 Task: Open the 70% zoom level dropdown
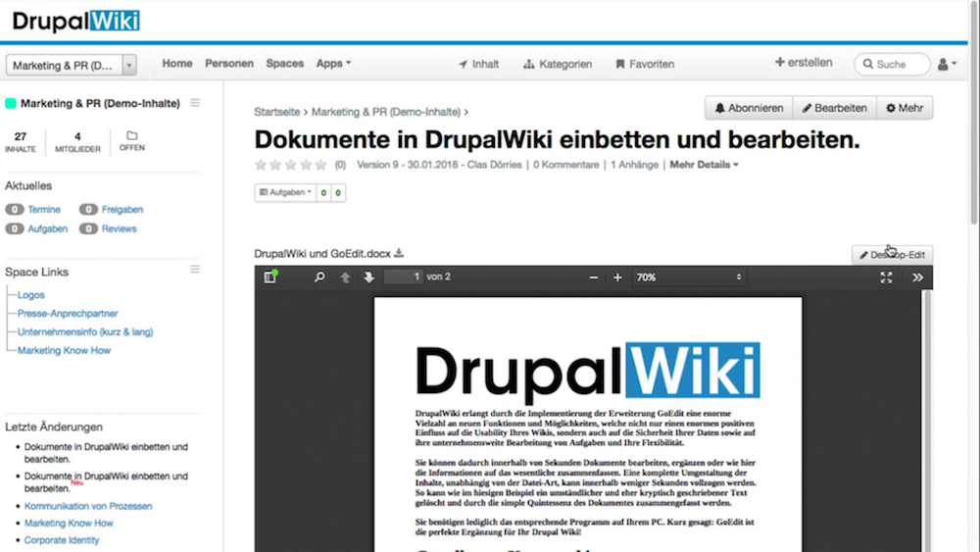tap(688, 277)
